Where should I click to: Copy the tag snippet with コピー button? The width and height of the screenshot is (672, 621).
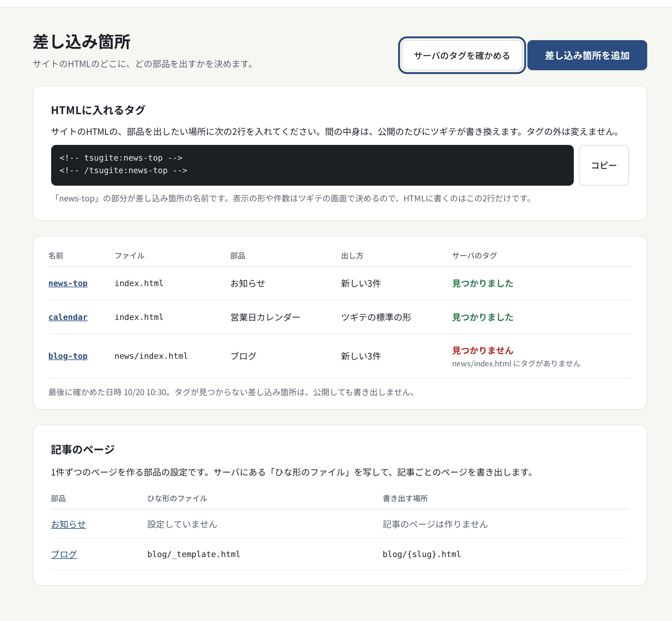[x=604, y=165]
